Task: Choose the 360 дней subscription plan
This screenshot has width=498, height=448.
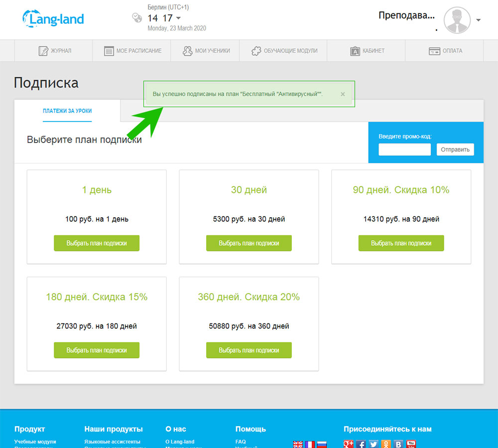Action: (249, 350)
